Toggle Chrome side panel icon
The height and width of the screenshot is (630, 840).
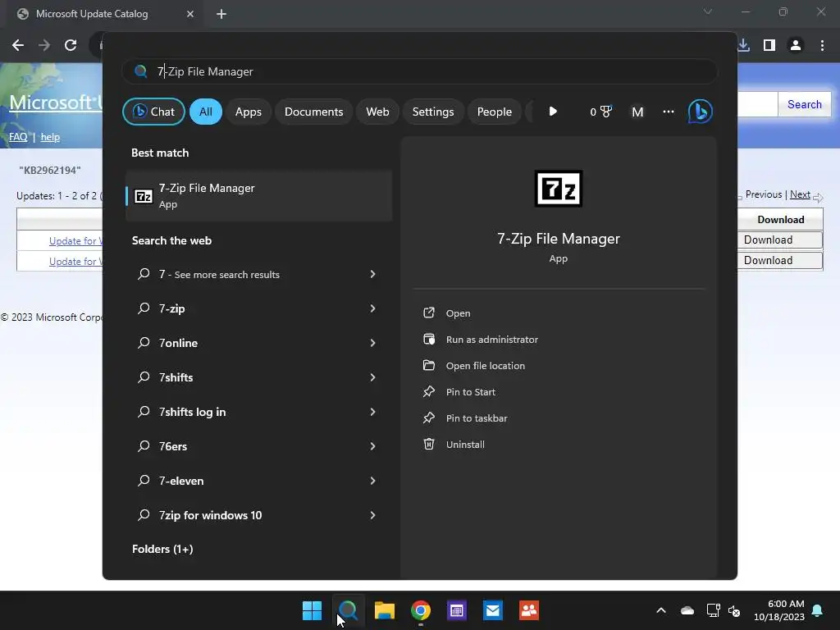pyautogui.click(x=769, y=45)
